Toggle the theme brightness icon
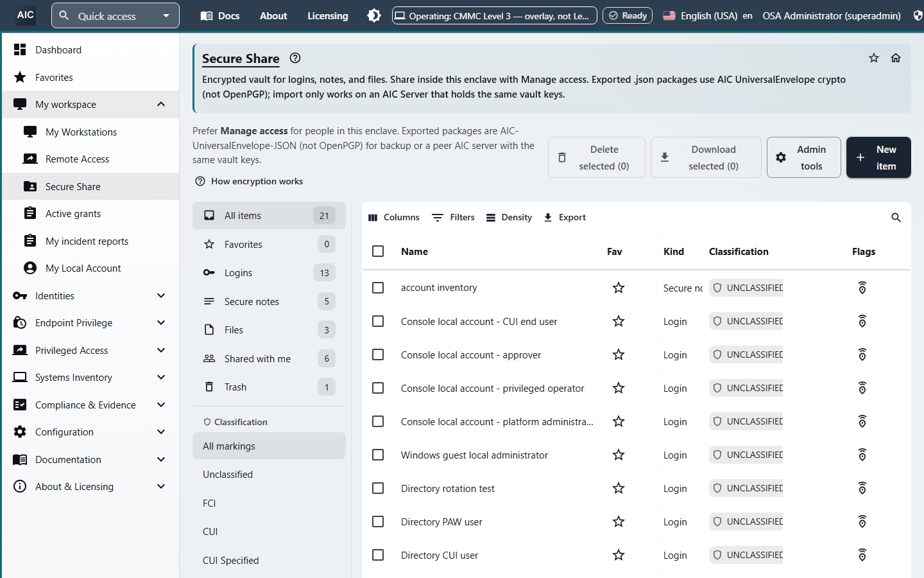The width and height of the screenshot is (924, 578). pyautogui.click(x=374, y=15)
